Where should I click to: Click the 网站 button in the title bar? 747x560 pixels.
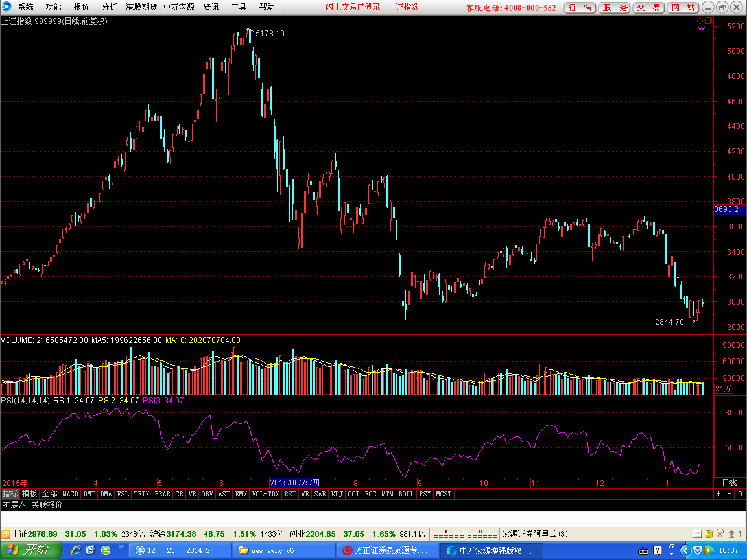coord(683,7)
